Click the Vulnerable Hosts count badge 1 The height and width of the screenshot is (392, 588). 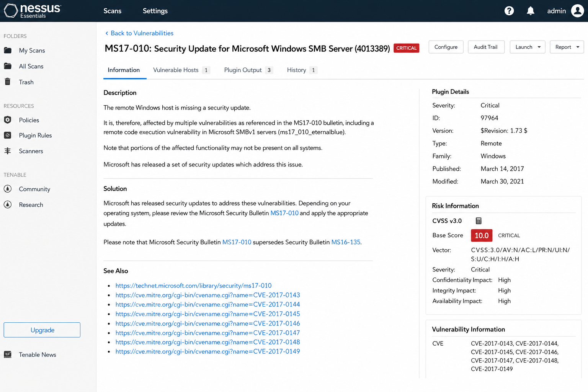206,70
